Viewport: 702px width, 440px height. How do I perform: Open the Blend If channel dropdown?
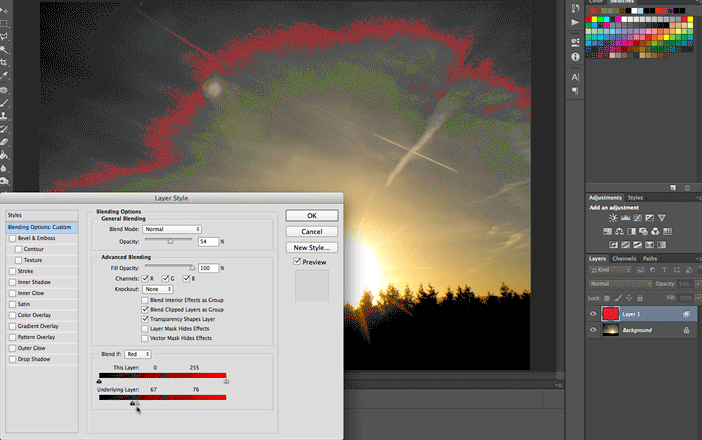click(138, 354)
